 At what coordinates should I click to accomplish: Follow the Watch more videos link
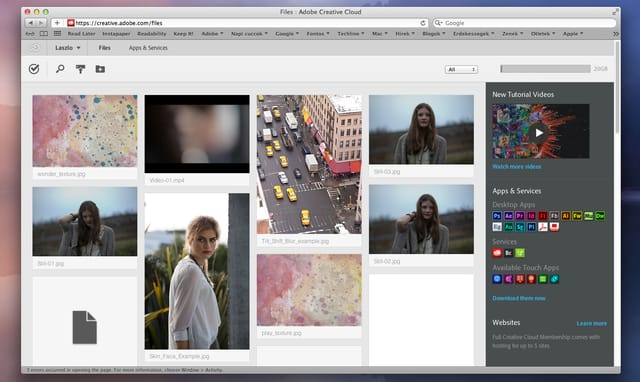517,167
